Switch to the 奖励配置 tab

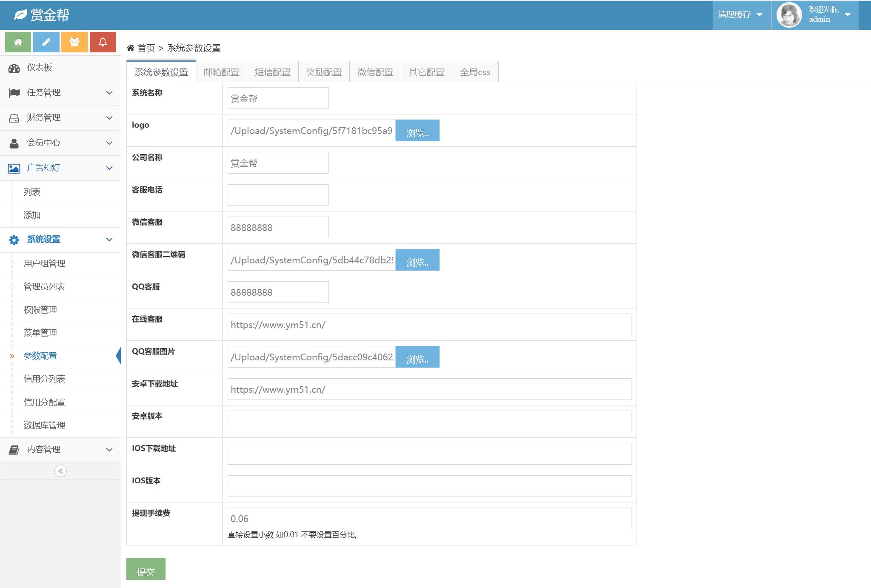click(324, 72)
